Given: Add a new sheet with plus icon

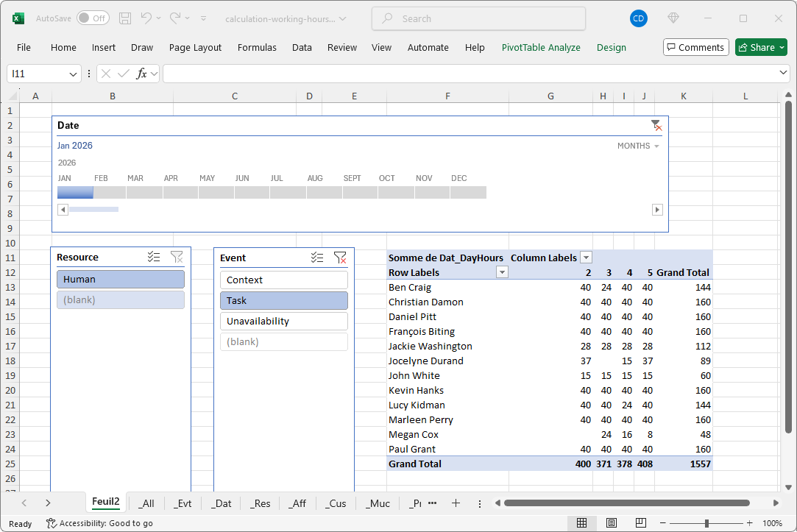Looking at the screenshot, I should tap(456, 503).
